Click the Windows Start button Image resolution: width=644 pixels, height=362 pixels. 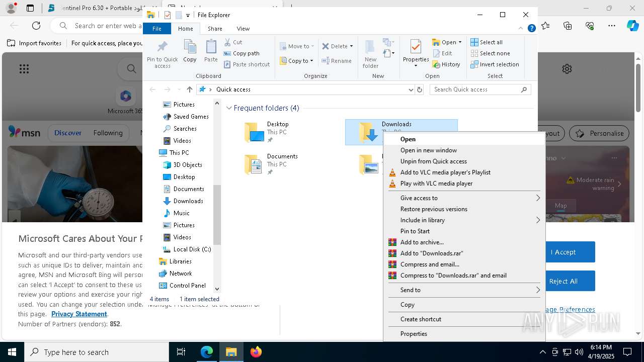[12, 352]
